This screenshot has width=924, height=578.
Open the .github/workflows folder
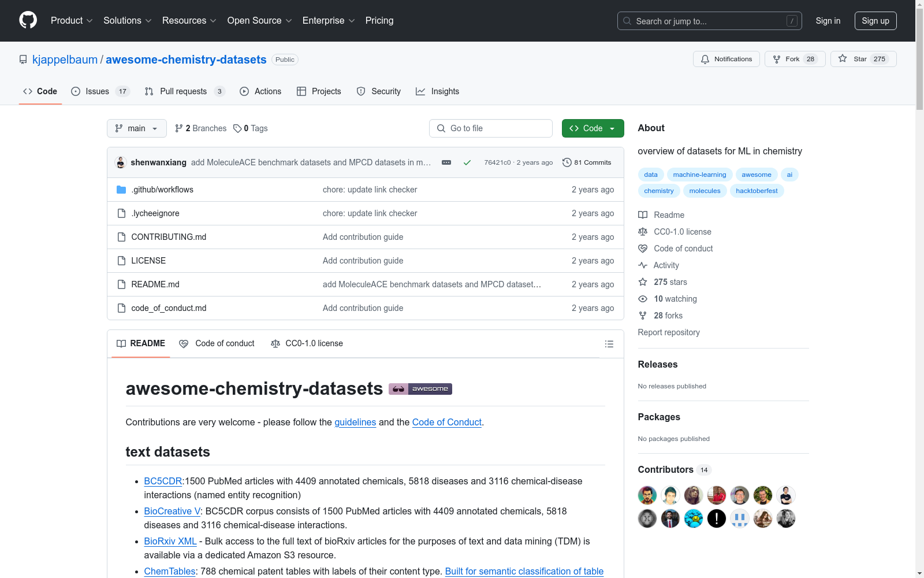click(162, 190)
